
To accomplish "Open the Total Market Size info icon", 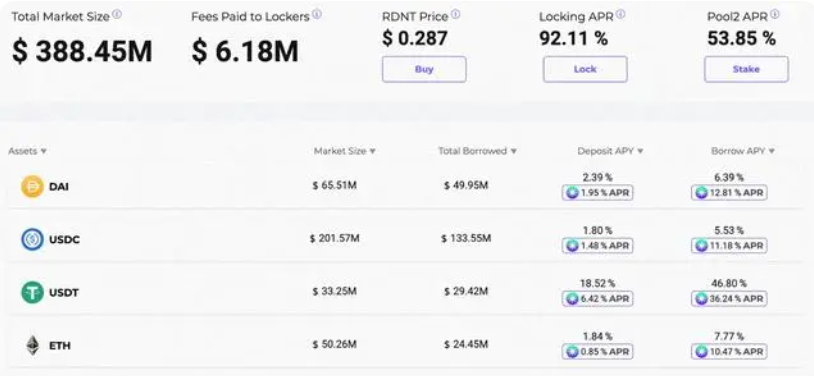I will pos(117,15).
